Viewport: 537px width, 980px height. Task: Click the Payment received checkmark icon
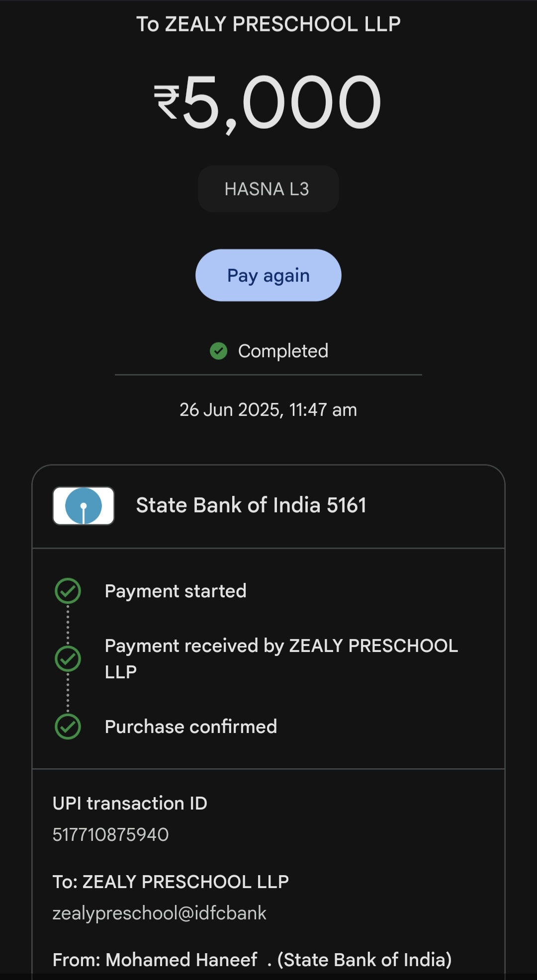point(68,658)
